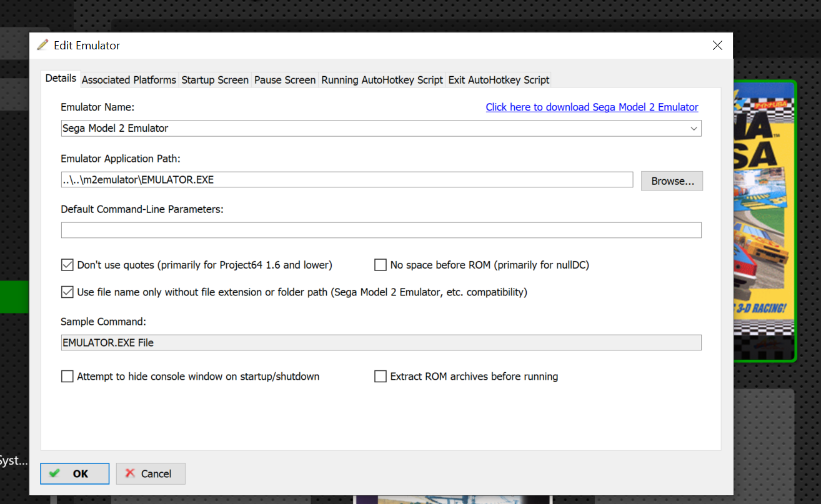
Task: Click the download Sega Model 2 Emulator link
Action: coord(592,107)
